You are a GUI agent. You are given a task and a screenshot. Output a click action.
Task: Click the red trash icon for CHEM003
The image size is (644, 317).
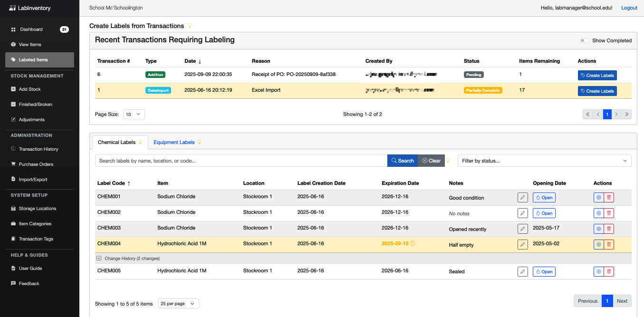pyautogui.click(x=608, y=229)
